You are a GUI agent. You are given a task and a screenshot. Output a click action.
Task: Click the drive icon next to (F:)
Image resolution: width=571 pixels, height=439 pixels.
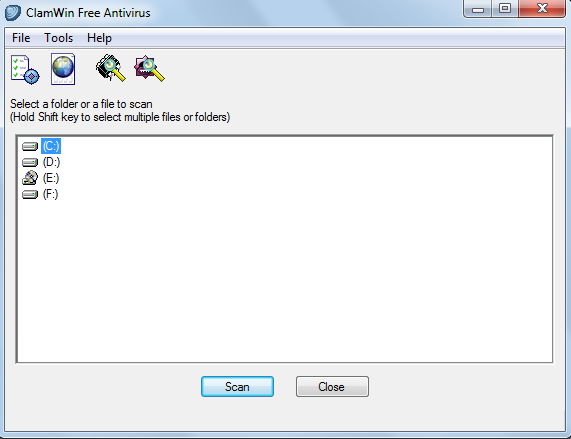point(30,194)
